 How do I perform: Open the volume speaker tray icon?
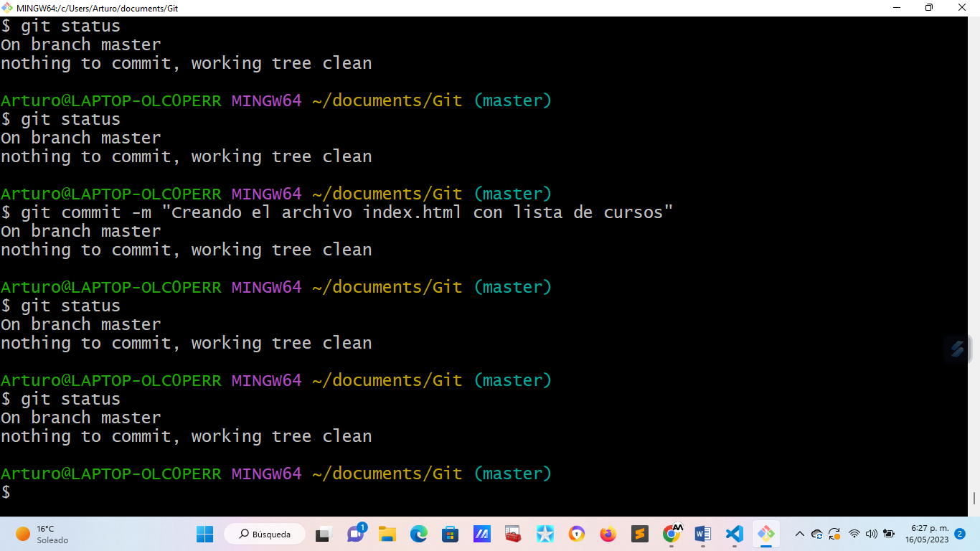point(872,534)
